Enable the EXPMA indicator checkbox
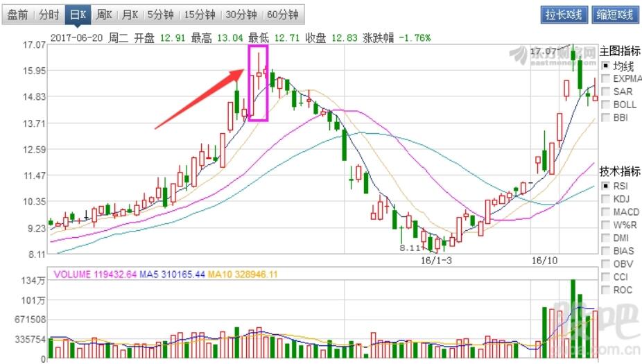This screenshot has width=642, height=364. 605,78
